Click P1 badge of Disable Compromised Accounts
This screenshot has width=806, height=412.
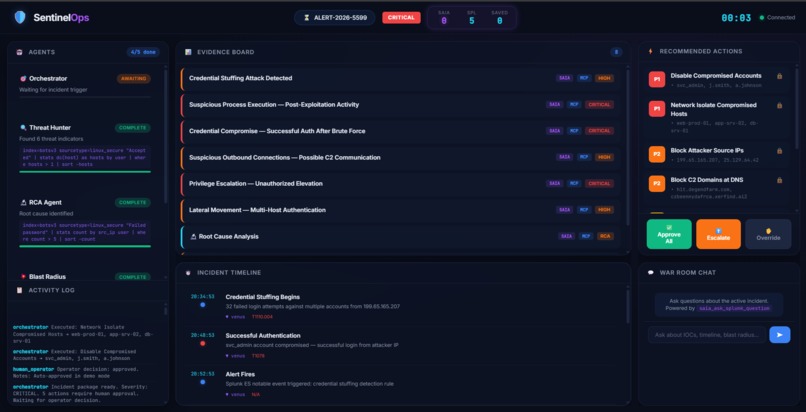[656, 80]
